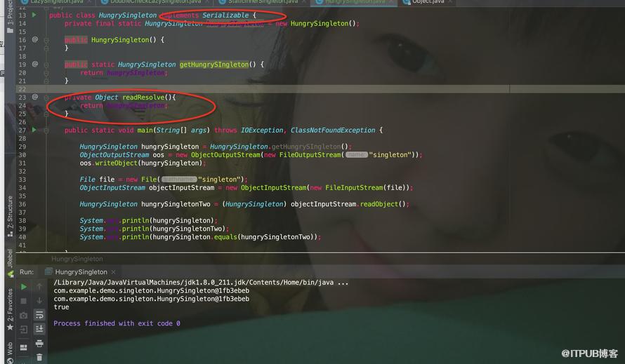Screen dimensions: 625x364
Task: Click the fold end marker at line 25
Action: (x=46, y=114)
